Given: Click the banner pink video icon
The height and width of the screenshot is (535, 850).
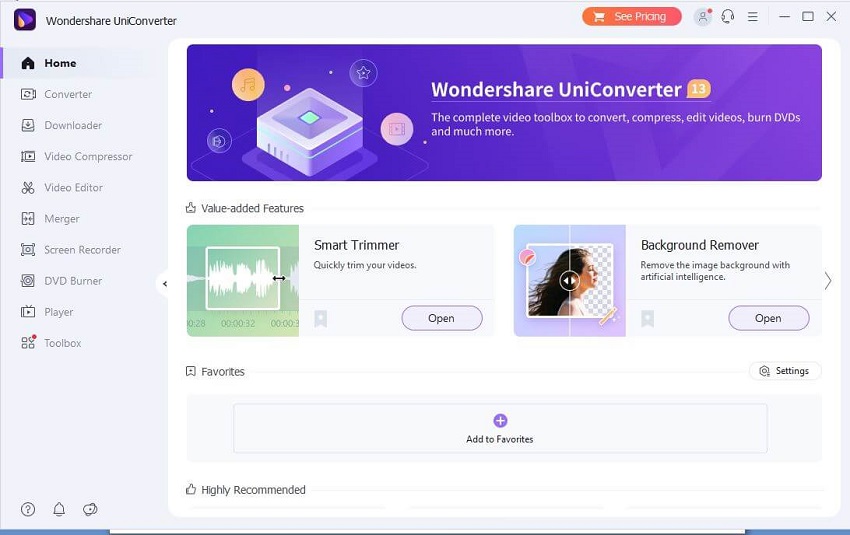Looking at the screenshot, I should tap(397, 129).
